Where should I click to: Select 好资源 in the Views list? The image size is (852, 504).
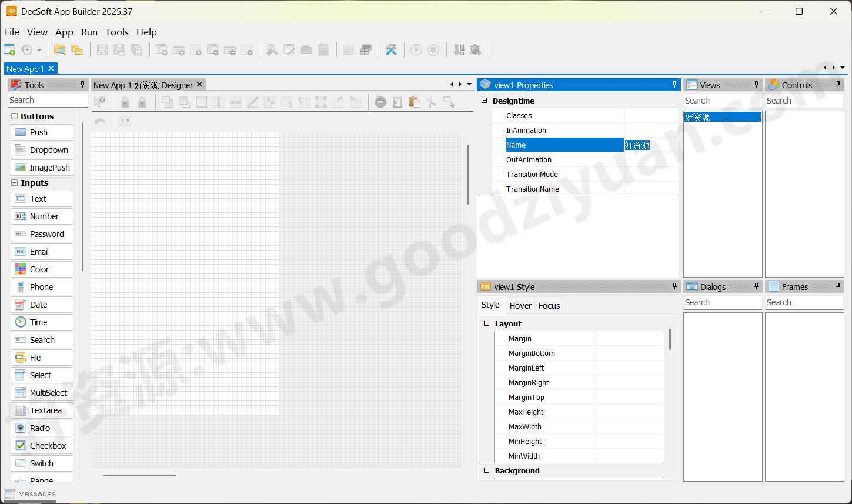[x=722, y=116]
